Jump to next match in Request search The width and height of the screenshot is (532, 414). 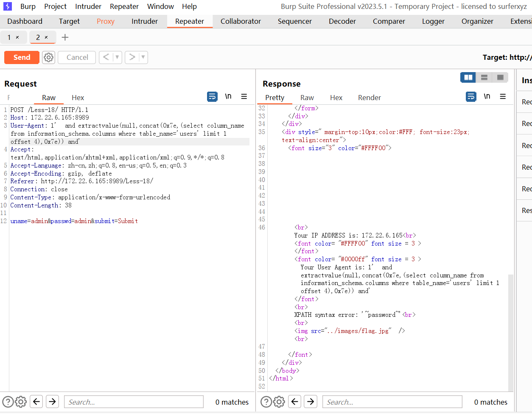tap(52, 401)
